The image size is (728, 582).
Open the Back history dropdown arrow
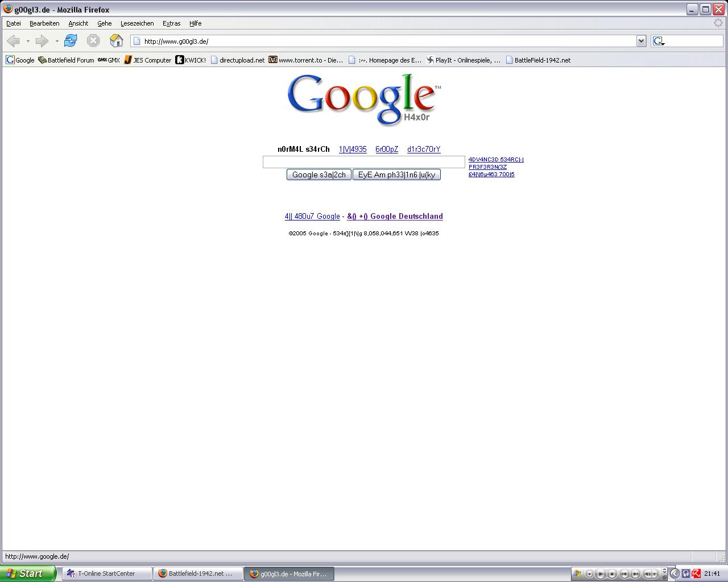click(x=28, y=41)
